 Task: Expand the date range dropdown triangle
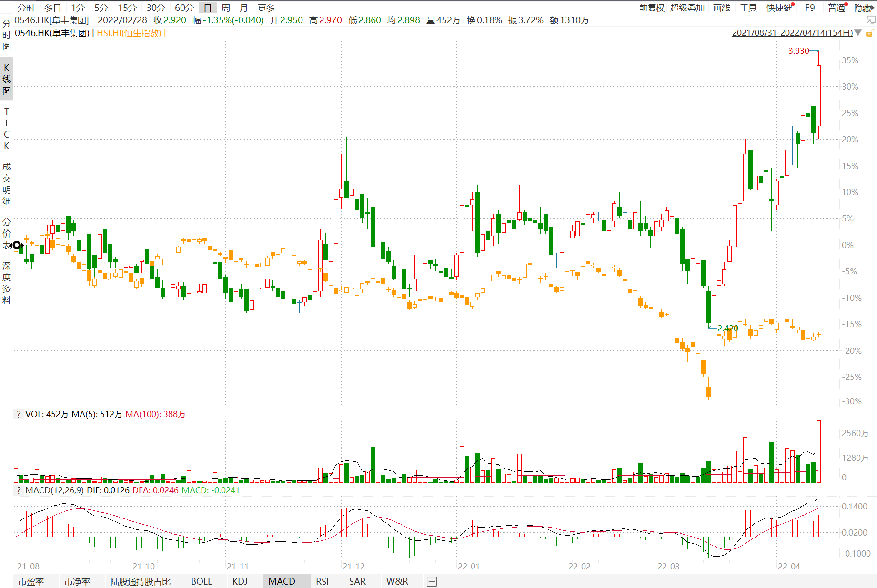[858, 33]
